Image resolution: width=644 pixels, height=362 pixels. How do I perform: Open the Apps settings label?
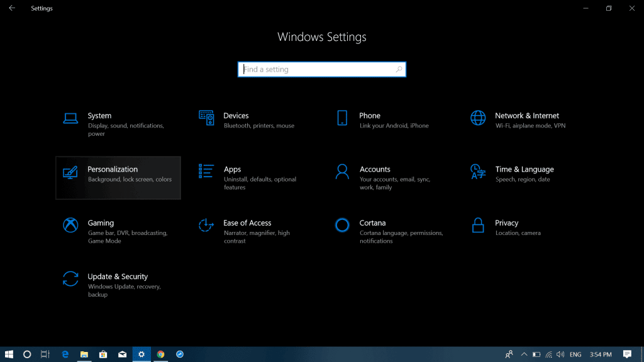[232, 170]
